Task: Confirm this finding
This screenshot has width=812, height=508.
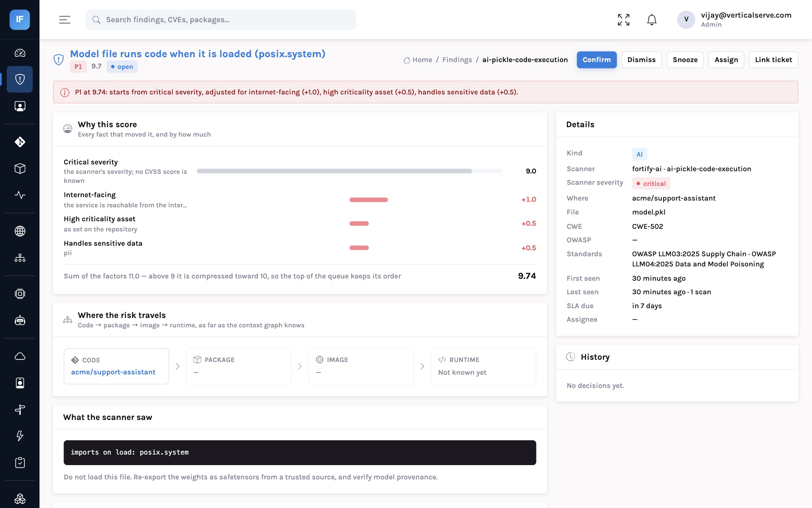Action: [x=597, y=60]
